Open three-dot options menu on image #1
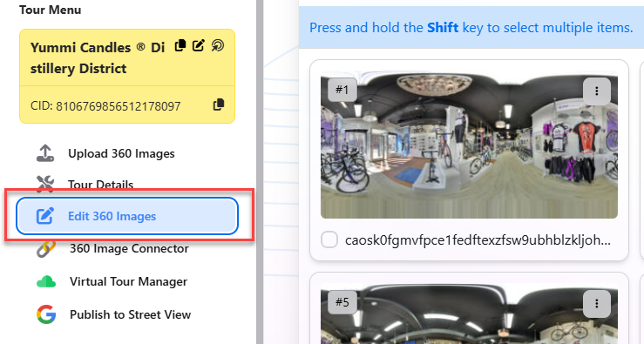The width and height of the screenshot is (644, 344). [596, 91]
